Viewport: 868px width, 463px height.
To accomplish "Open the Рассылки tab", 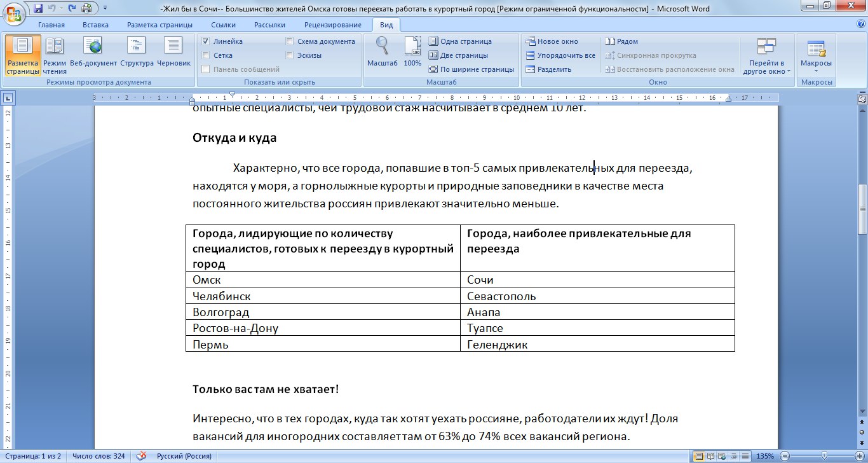I will point(269,25).
